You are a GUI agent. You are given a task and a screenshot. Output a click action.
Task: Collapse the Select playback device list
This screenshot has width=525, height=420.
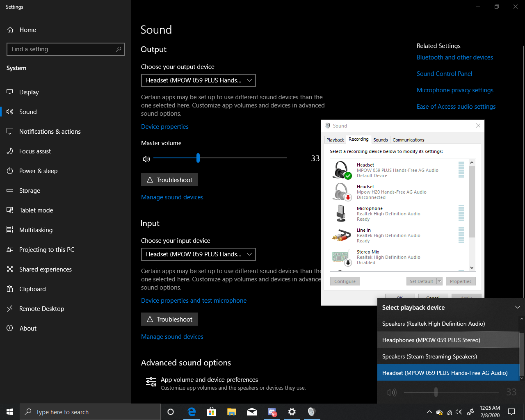[x=518, y=307]
